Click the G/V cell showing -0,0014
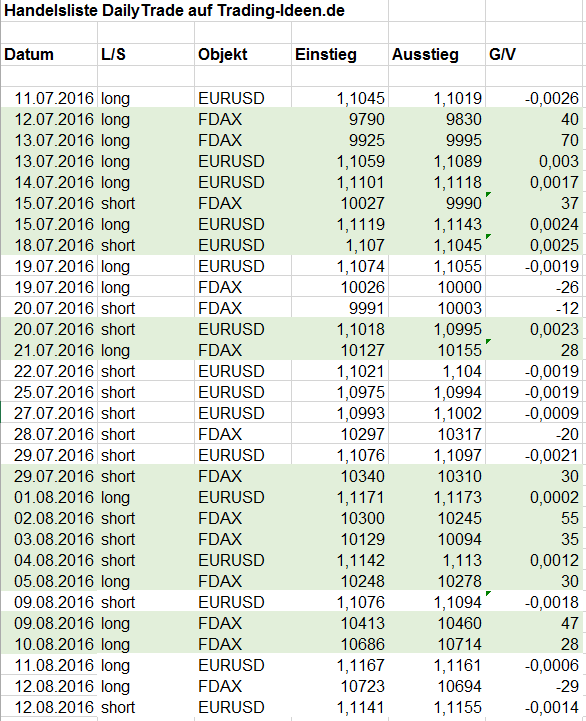The height and width of the screenshot is (721, 586). (536, 707)
